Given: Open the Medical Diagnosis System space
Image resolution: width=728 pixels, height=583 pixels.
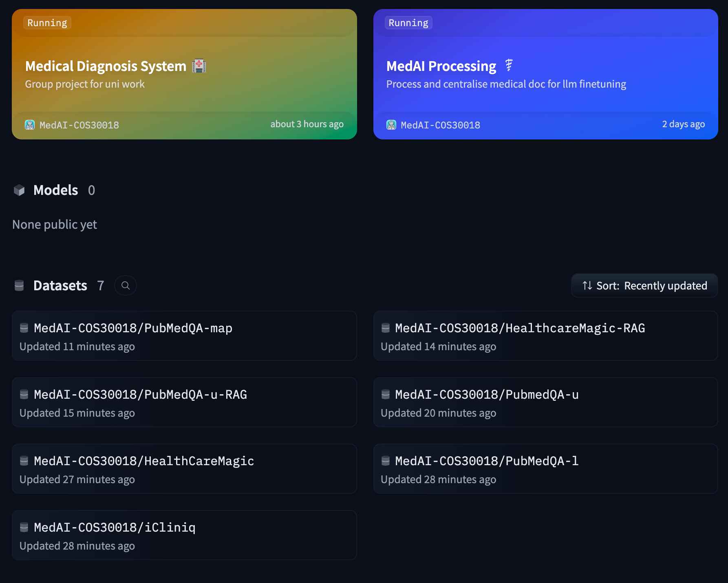Looking at the screenshot, I should click(106, 66).
